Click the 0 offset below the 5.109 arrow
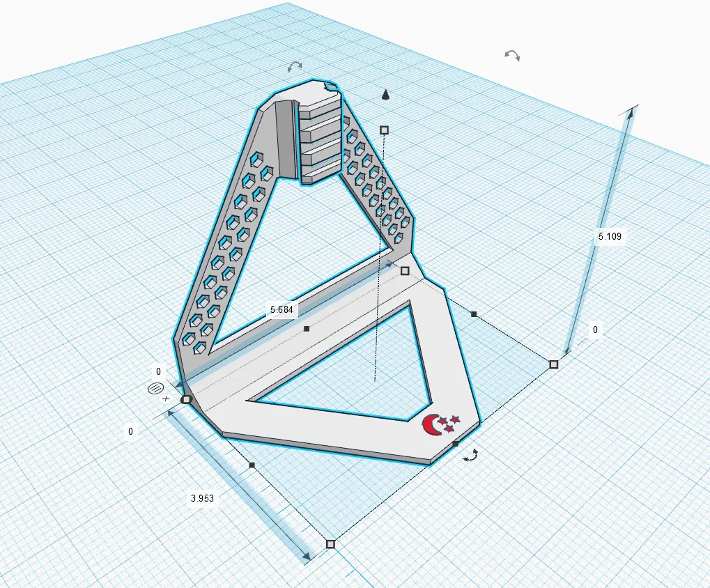 pyautogui.click(x=596, y=330)
